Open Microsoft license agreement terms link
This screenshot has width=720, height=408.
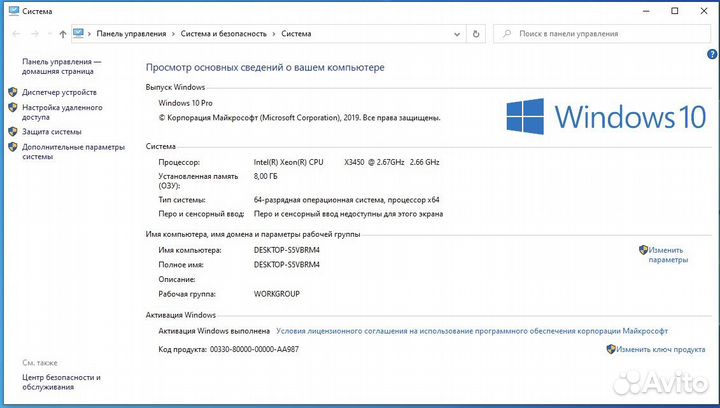472,331
